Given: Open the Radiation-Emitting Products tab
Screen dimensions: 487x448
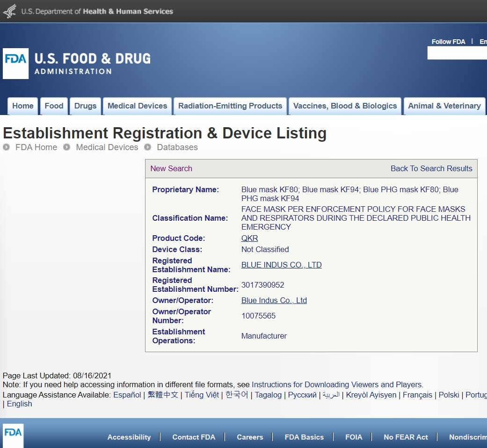Looking at the screenshot, I should click(230, 106).
